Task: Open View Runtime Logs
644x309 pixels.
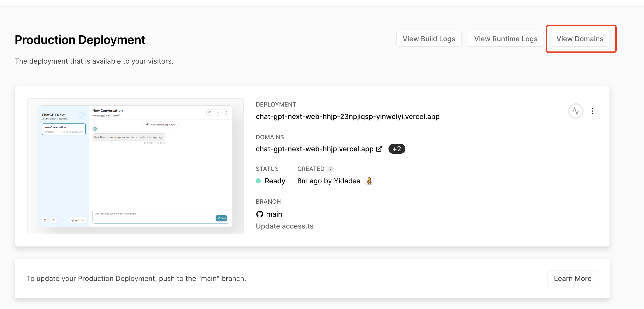Action: [x=506, y=39]
